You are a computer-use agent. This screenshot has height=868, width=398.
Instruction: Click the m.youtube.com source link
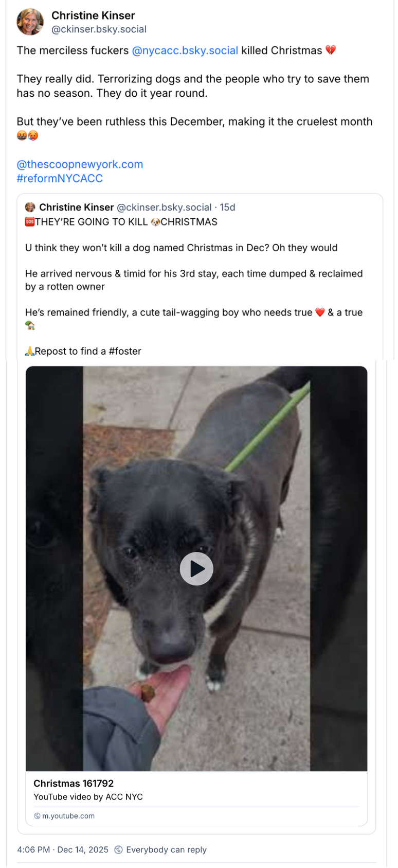(x=68, y=816)
